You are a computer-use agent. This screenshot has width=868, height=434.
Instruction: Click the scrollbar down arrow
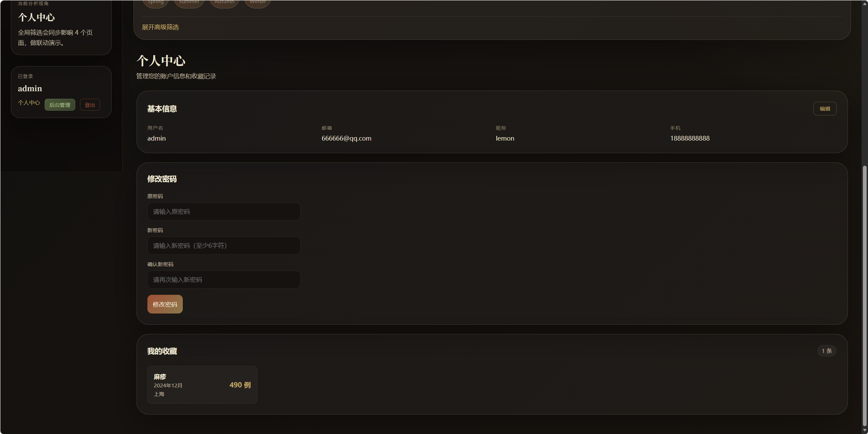click(865, 430)
